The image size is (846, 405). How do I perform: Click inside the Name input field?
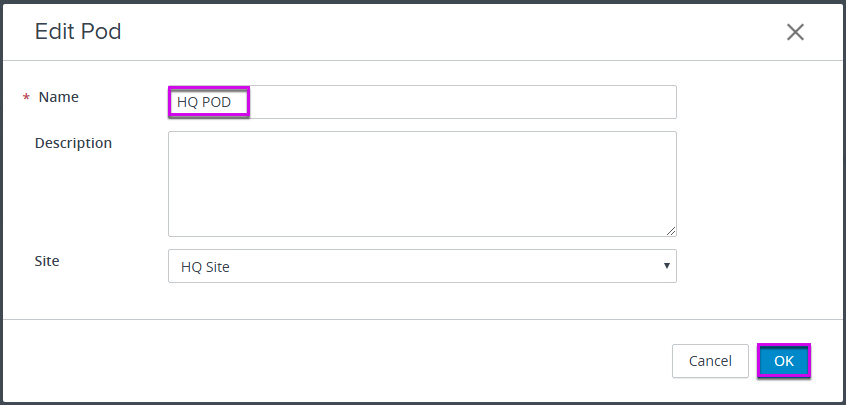pyautogui.click(x=422, y=102)
